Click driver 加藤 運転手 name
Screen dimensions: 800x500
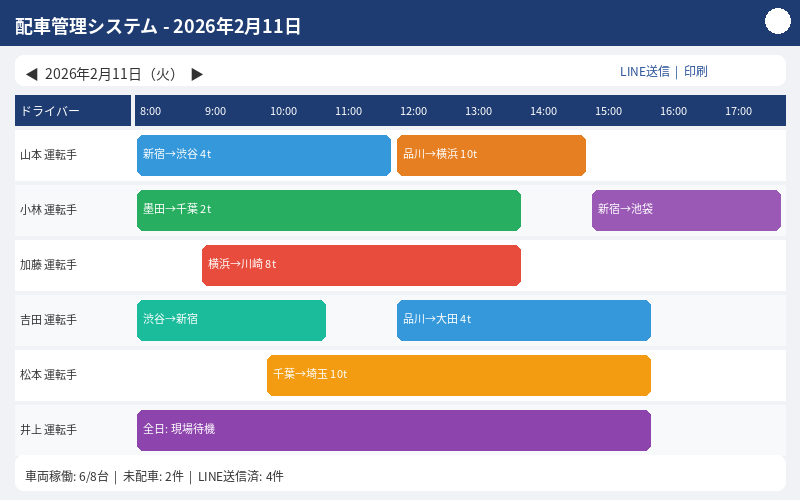tap(49, 265)
